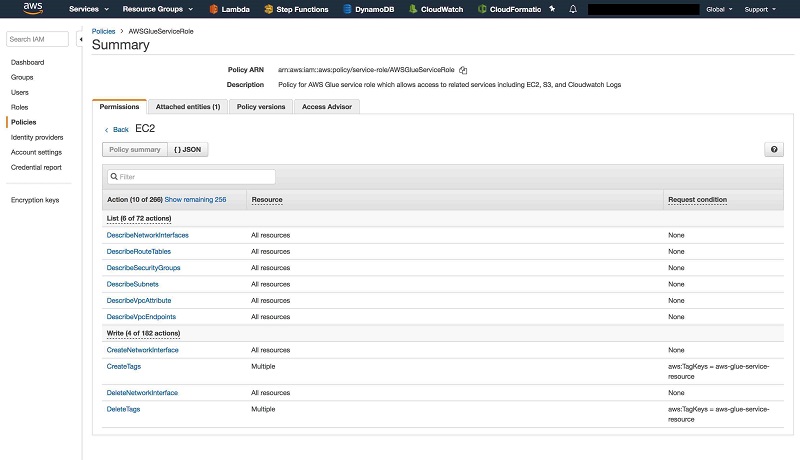800x460 pixels.
Task: Click the Write (4 of 182 actions) heading
Action: pos(143,333)
